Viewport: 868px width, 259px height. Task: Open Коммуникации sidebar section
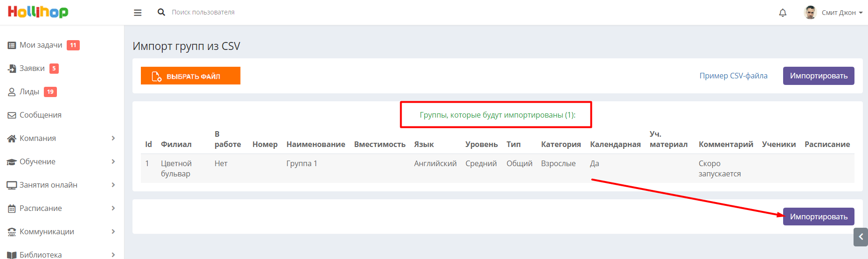[47, 231]
